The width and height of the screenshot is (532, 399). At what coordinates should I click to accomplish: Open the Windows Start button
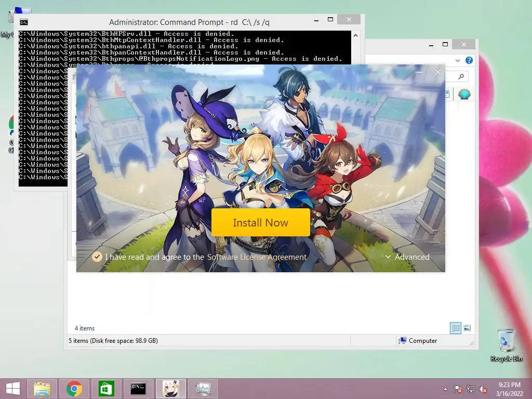[13, 389]
